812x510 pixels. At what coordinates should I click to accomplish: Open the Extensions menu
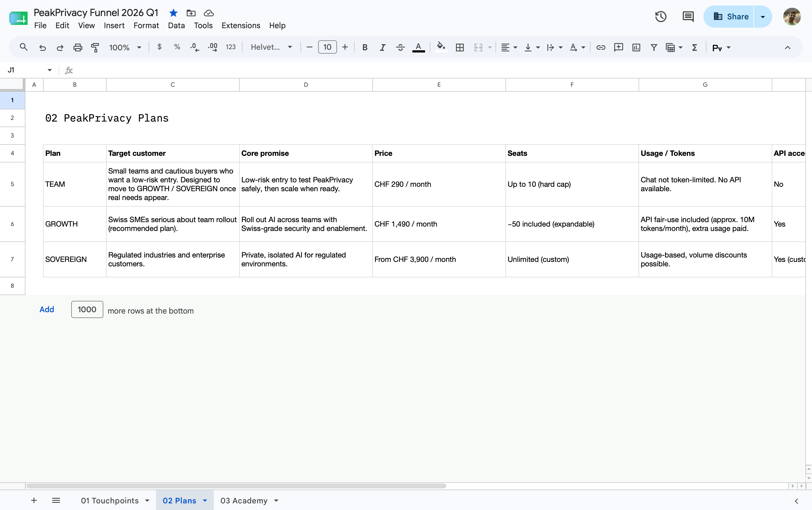click(241, 26)
